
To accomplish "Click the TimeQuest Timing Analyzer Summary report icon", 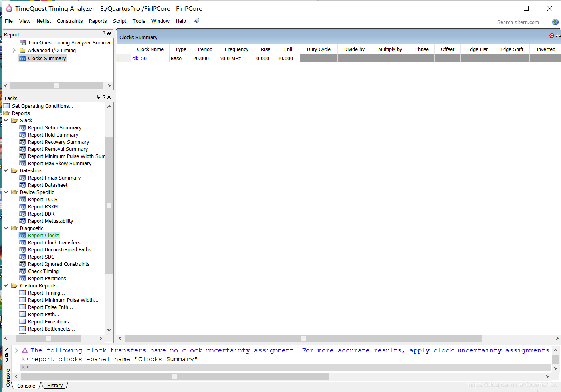I will (x=22, y=43).
